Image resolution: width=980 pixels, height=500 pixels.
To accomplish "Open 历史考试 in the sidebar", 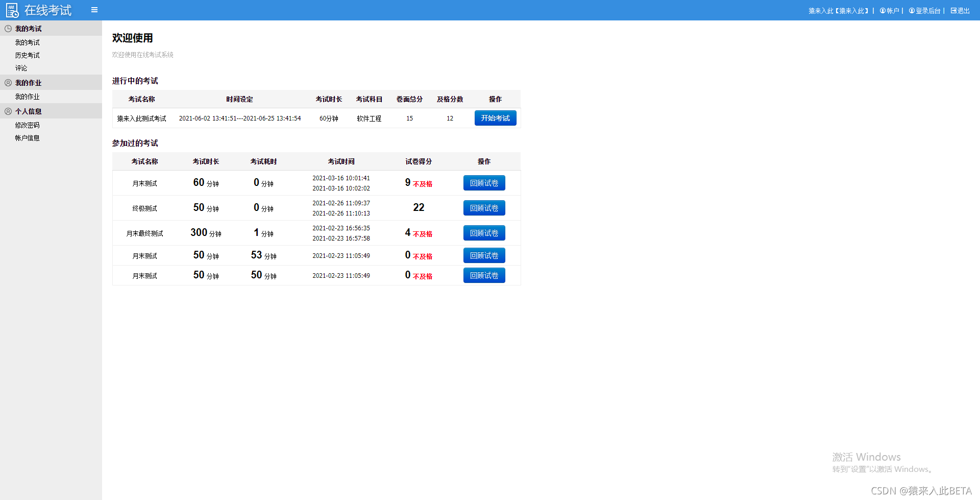I will tap(27, 55).
